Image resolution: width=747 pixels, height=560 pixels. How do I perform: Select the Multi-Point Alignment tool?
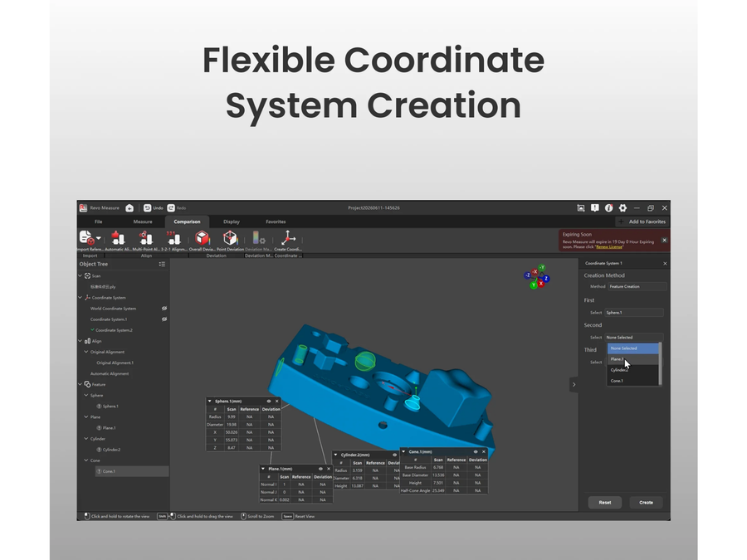point(146,237)
